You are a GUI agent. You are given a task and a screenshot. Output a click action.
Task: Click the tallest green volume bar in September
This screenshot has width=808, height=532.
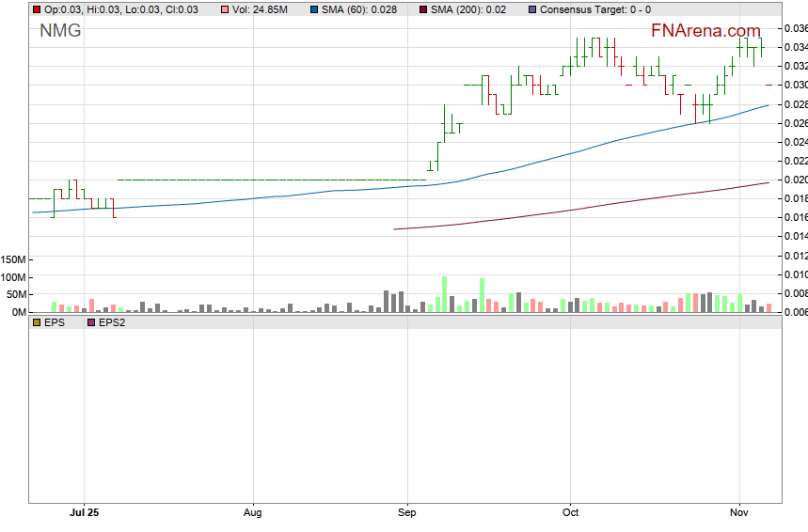pos(444,293)
